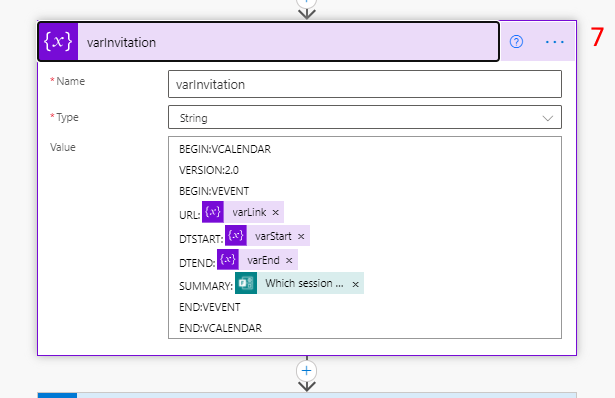The height and width of the screenshot is (398, 615).
Task: Click the variable icon in varInvitation header
Action: [x=58, y=42]
